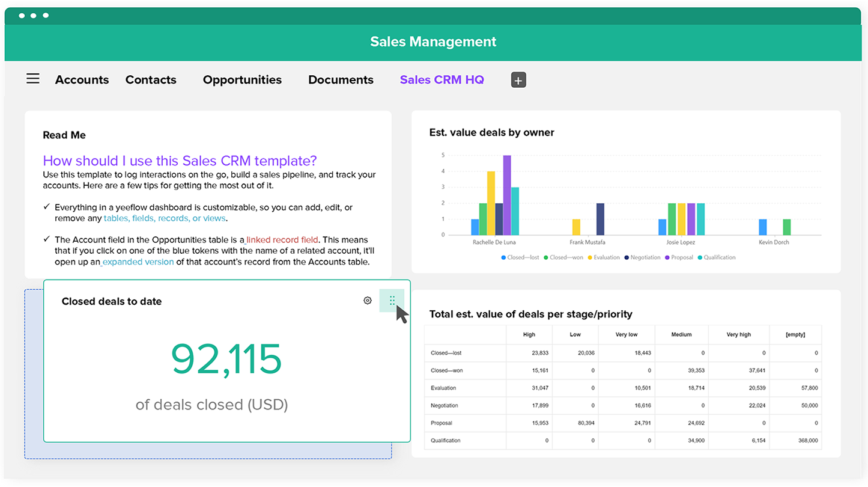Open Closed deals widget settings gear
868x487 pixels.
pos(368,301)
